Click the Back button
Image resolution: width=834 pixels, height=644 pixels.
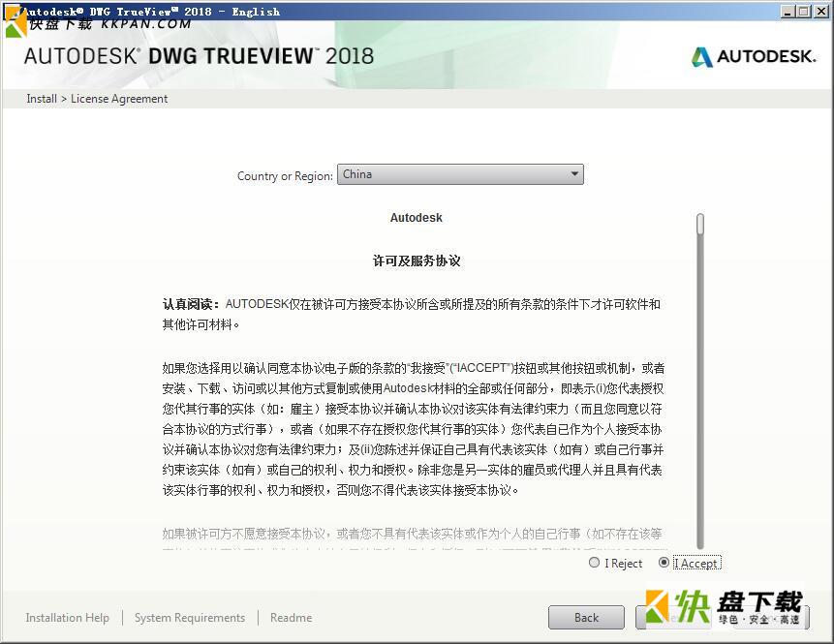pos(586,618)
